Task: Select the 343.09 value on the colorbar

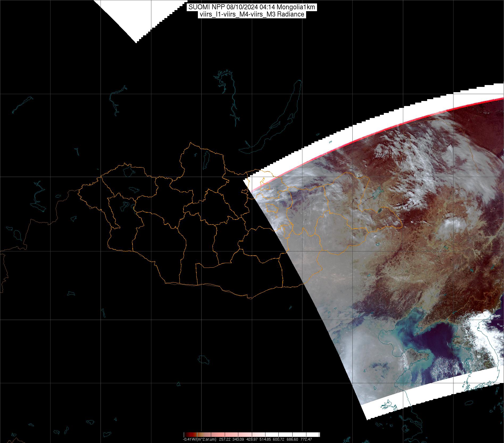Action: [238, 439]
